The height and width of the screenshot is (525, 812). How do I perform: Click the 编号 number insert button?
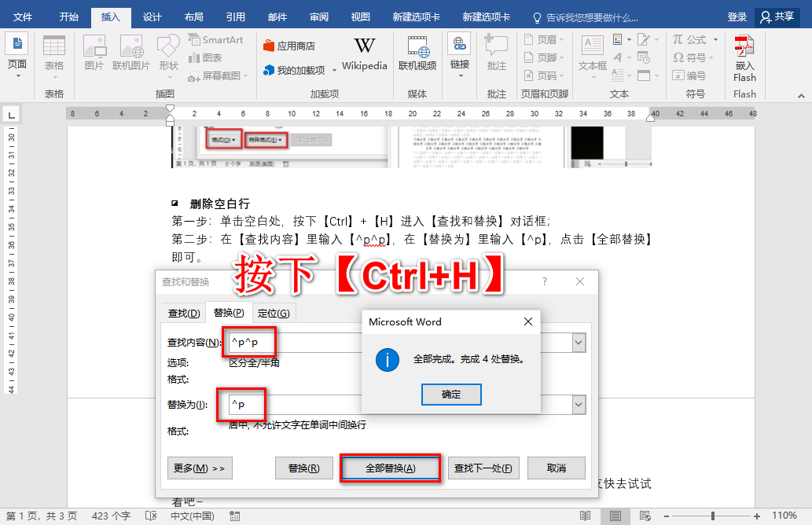pyautogui.click(x=689, y=75)
